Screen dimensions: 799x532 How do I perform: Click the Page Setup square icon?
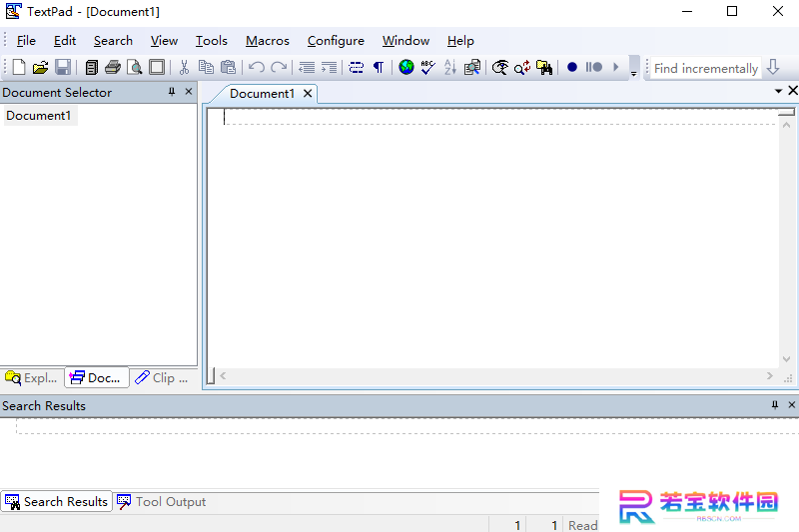157,67
